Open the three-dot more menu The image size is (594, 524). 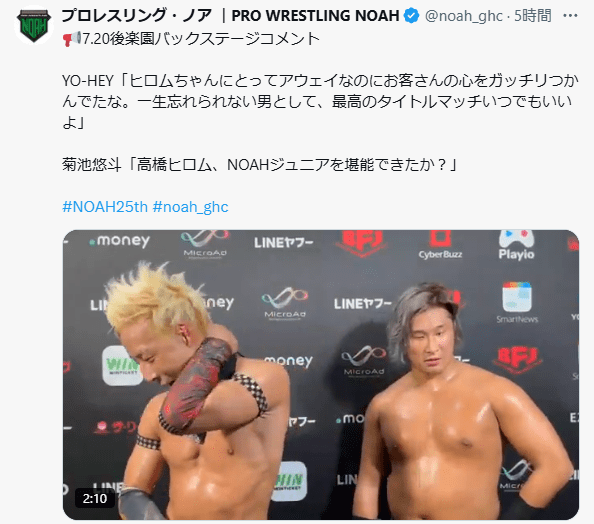coord(570,16)
